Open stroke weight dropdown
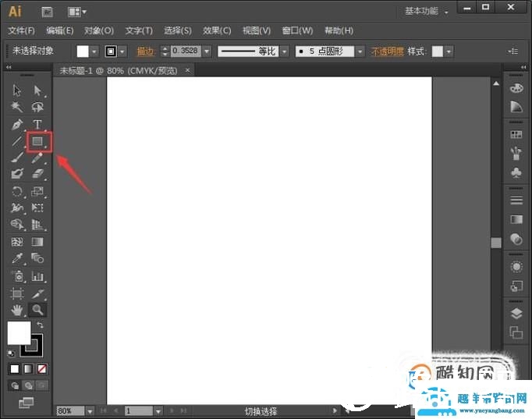 (207, 51)
